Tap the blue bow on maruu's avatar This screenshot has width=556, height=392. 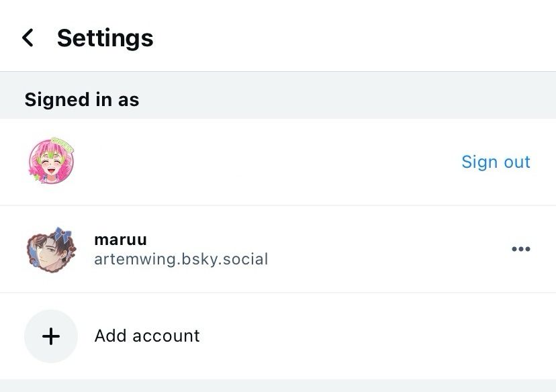[64, 236]
